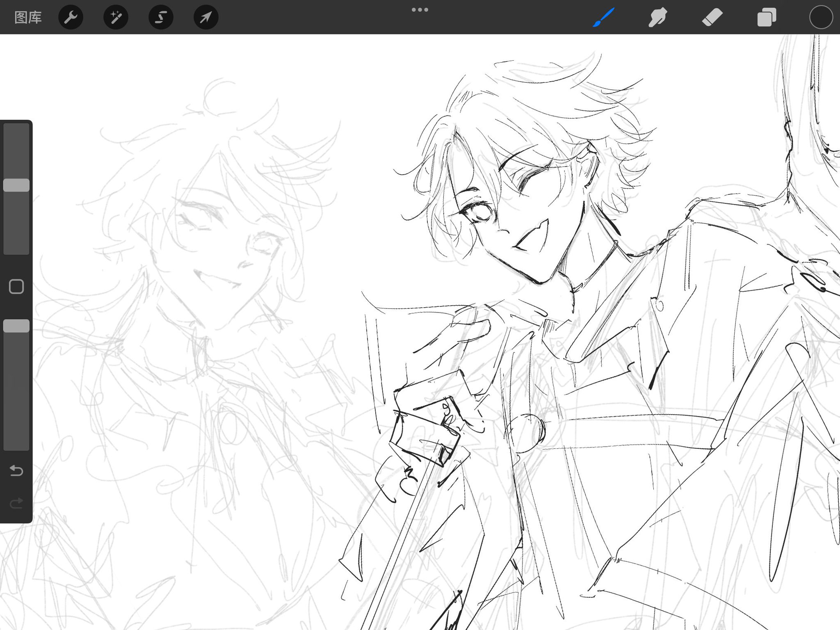The height and width of the screenshot is (630, 840).
Task: Select the Smudge finger tool
Action: point(657,17)
